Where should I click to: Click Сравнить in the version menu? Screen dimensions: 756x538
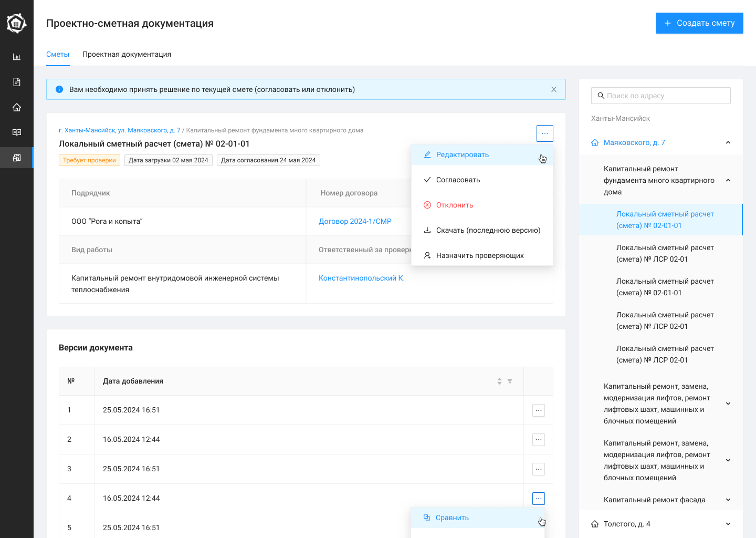tap(452, 518)
